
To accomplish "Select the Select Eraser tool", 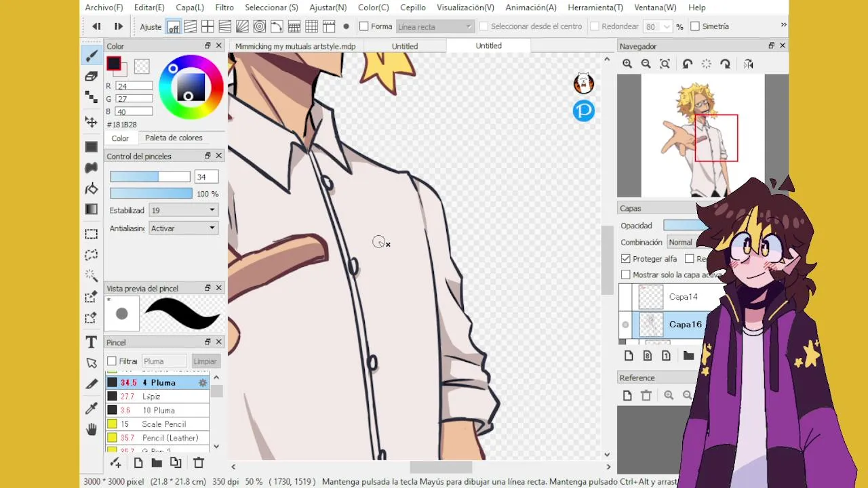I will click(x=92, y=317).
